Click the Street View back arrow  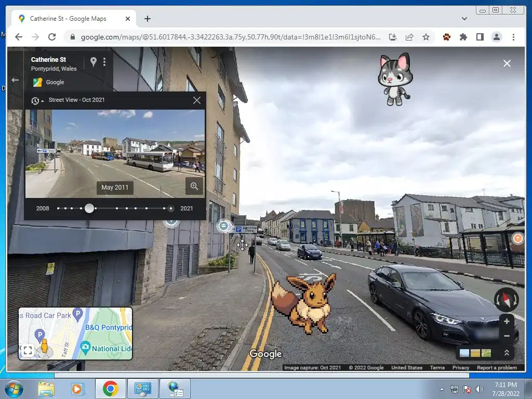[15, 80]
